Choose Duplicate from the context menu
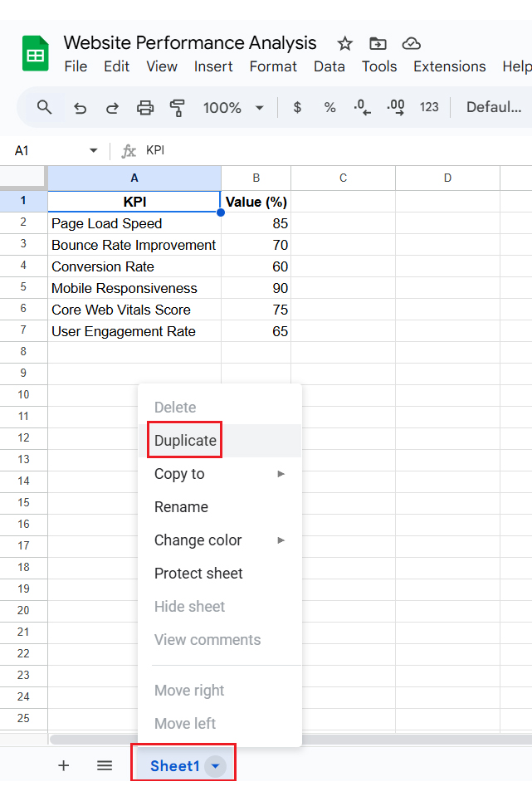The image size is (532, 801). point(185,441)
